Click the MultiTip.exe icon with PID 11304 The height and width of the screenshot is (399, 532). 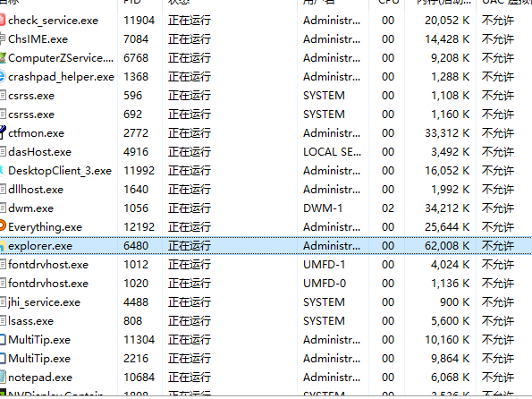coord(3,340)
